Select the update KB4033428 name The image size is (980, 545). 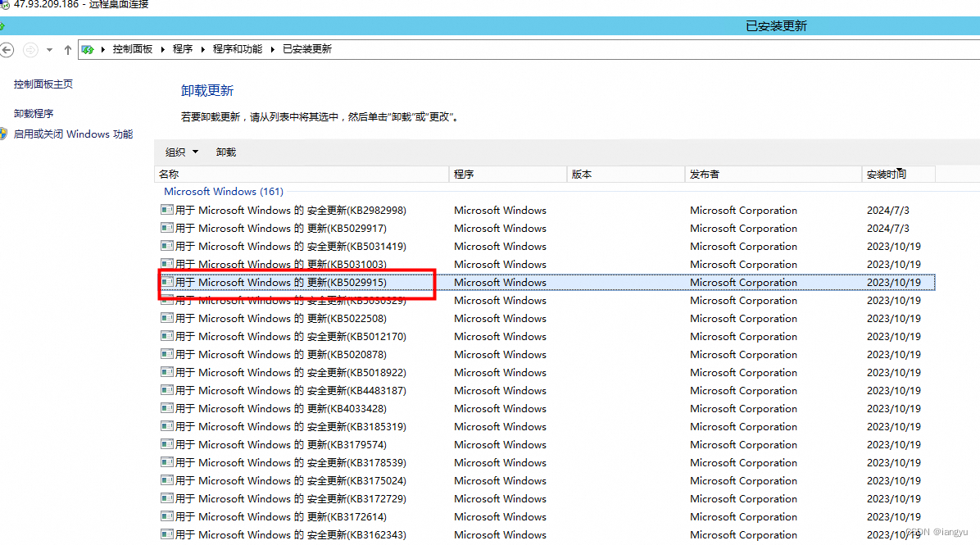coord(280,409)
